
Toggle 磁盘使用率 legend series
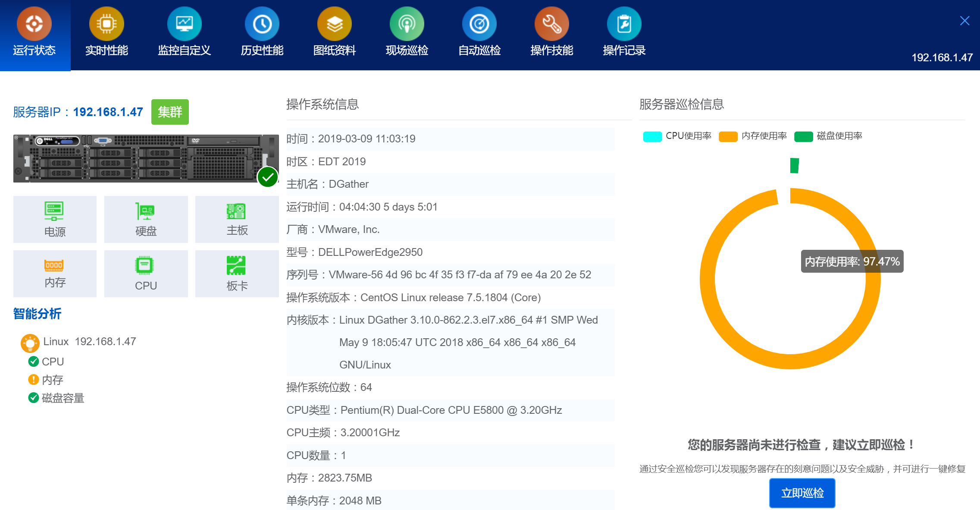(828, 136)
